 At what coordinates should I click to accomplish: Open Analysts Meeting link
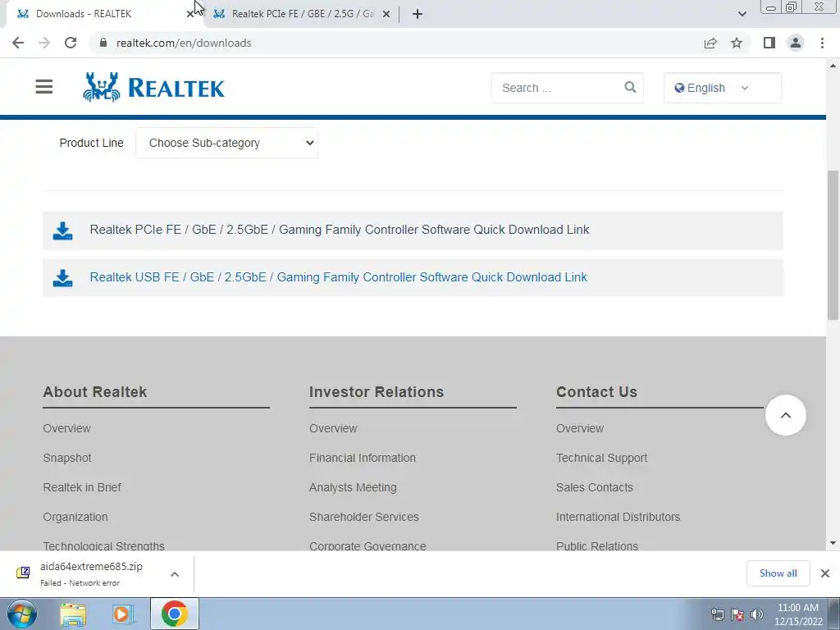tap(353, 487)
